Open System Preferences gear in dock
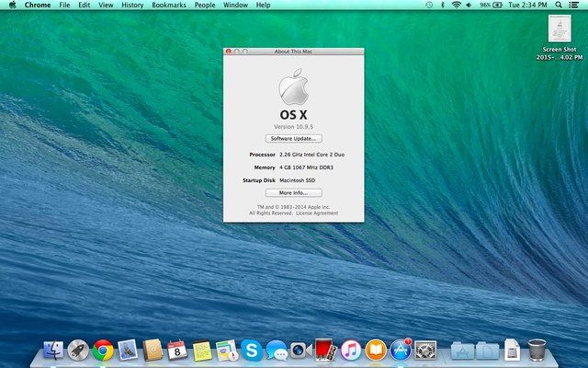This screenshot has height=368, width=588. tap(425, 350)
